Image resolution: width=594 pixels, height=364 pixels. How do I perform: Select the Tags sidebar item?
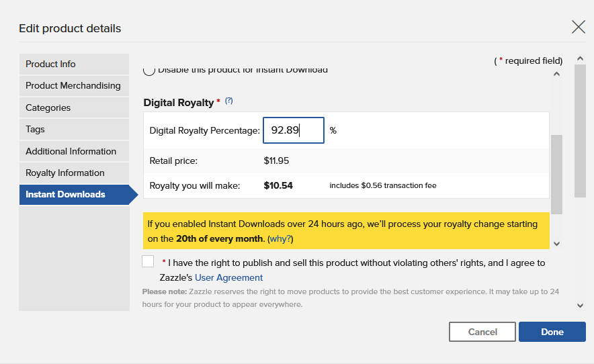74,129
